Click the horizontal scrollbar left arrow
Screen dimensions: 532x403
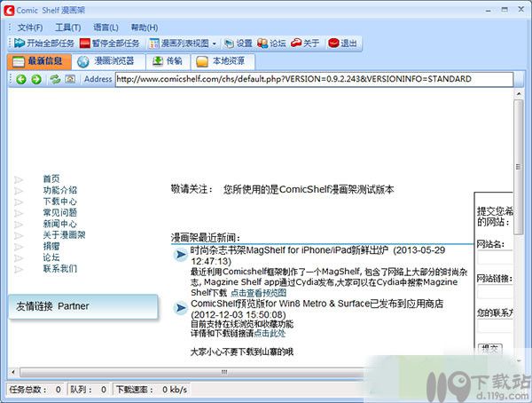point(13,372)
